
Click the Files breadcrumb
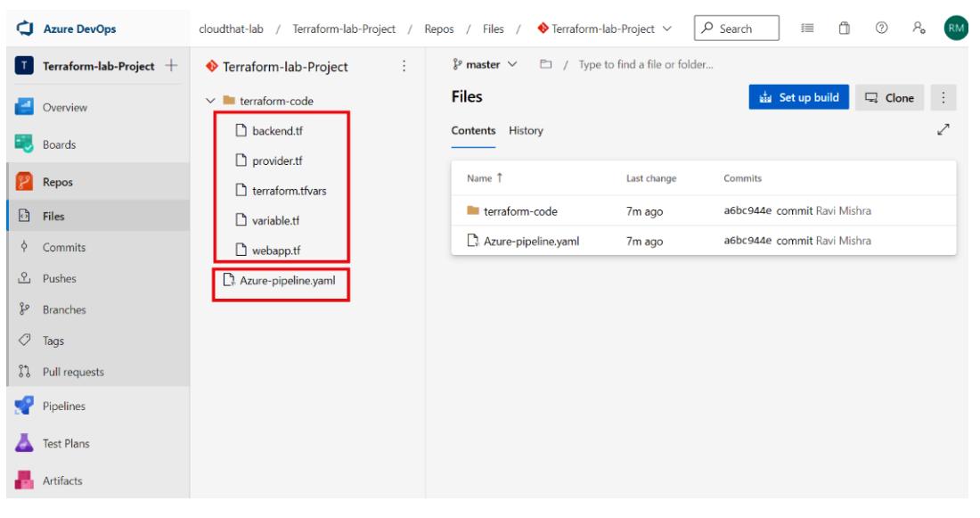(494, 29)
